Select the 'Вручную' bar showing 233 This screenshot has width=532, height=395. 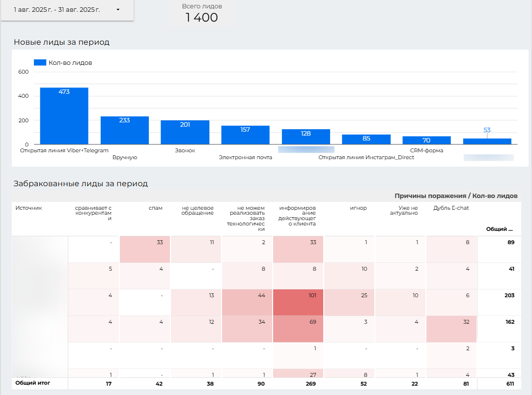tap(124, 130)
